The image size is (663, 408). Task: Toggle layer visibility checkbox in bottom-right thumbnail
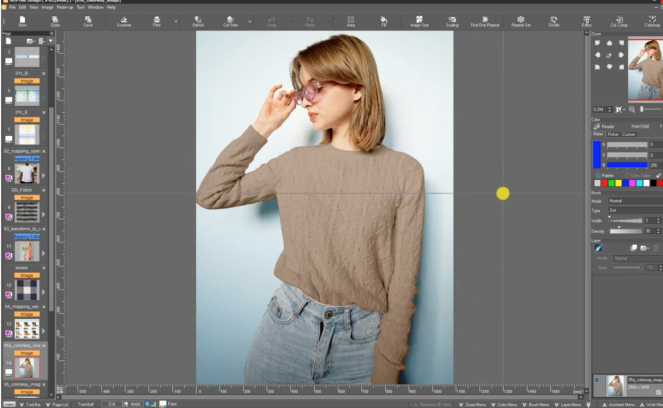[597, 380]
